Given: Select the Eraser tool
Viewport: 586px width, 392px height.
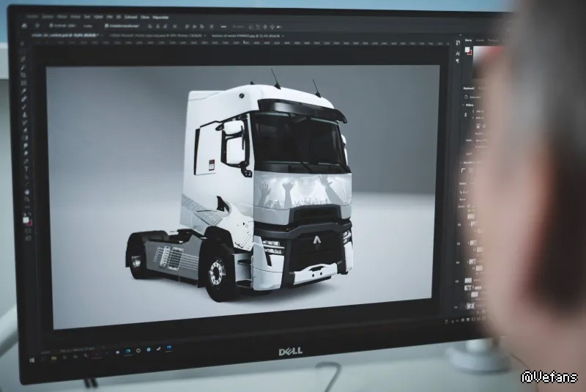Looking at the screenshot, I should pos(25,130).
